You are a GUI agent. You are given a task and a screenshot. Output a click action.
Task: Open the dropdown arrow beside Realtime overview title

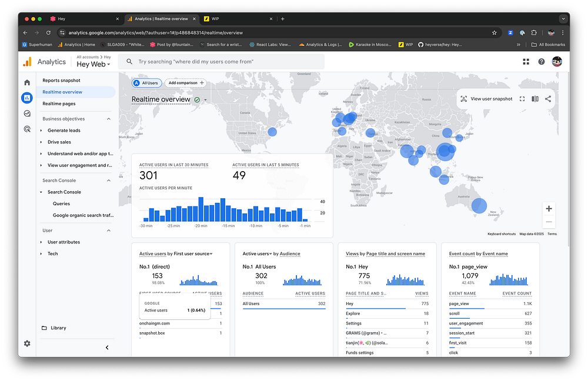pos(205,100)
